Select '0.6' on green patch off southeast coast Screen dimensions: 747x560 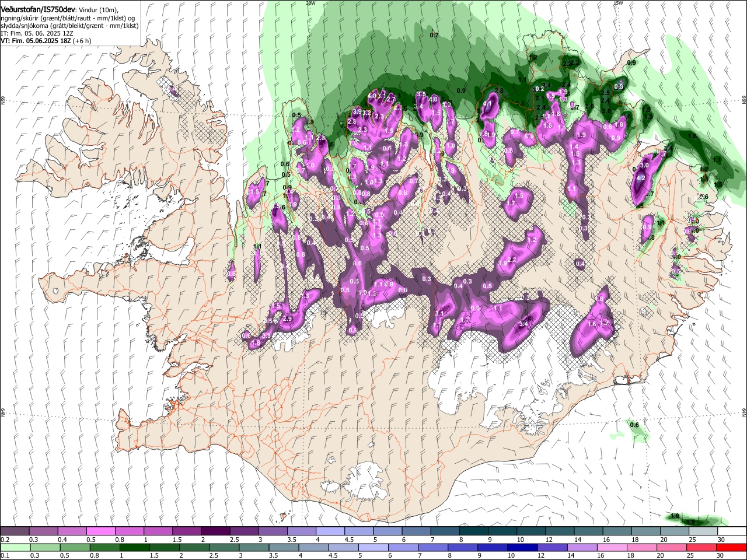click(x=634, y=425)
